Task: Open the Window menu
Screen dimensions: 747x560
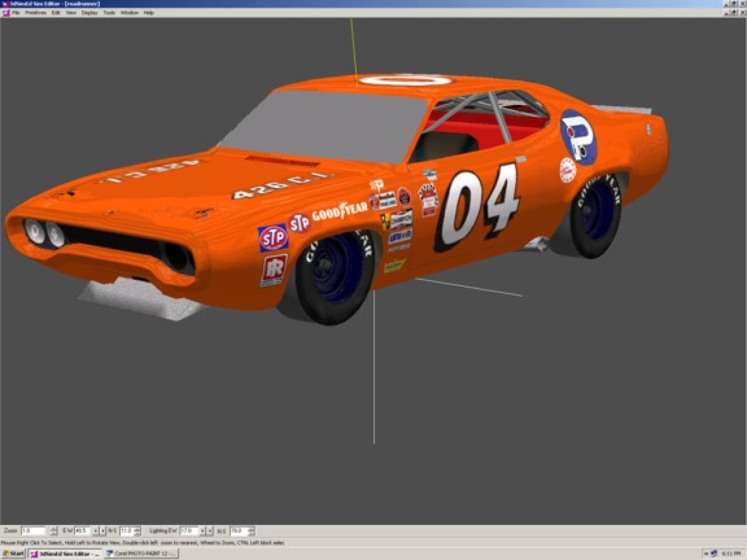Action: point(130,12)
